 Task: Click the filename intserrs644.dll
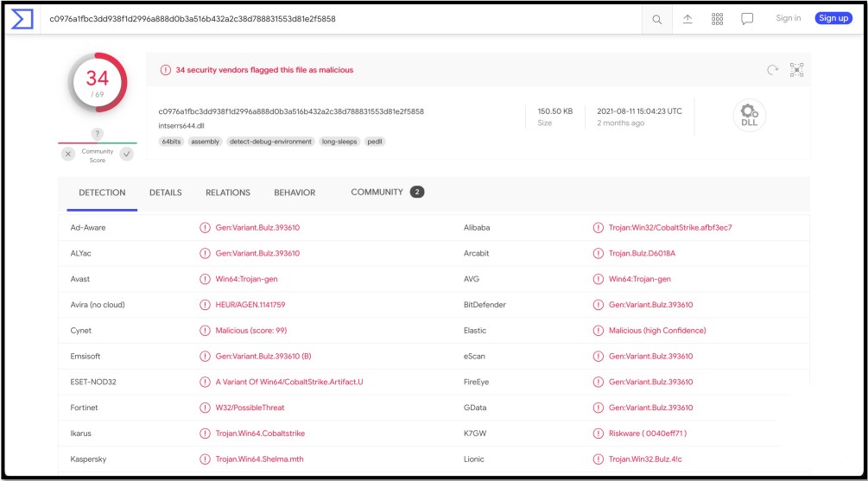[x=181, y=125]
